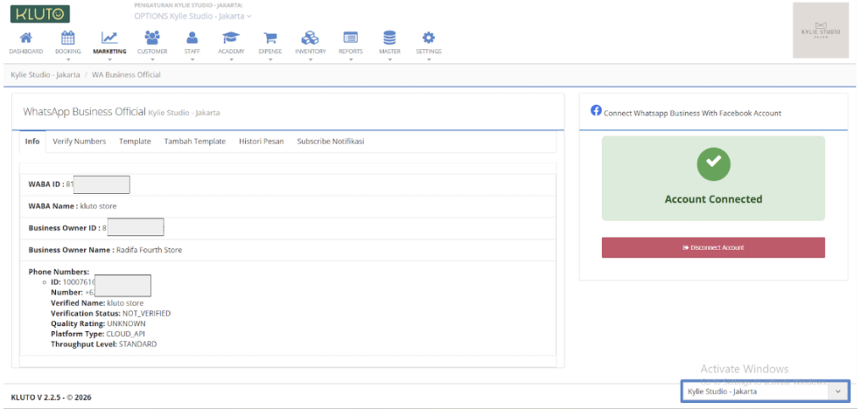This screenshot has height=409, width=868.
Task: Open the Academy graduation cap icon
Action: [x=231, y=38]
